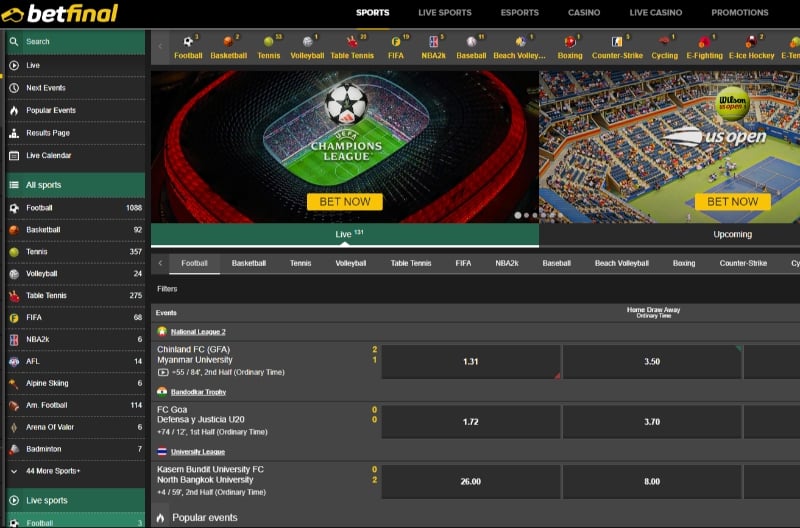Open Volleyball in the top sports carousel
The width and height of the screenshot is (800, 528).
click(x=307, y=48)
